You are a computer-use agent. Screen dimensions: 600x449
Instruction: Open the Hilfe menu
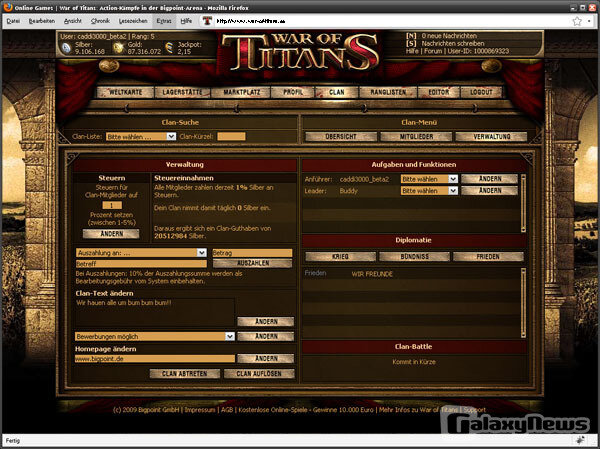pos(186,21)
